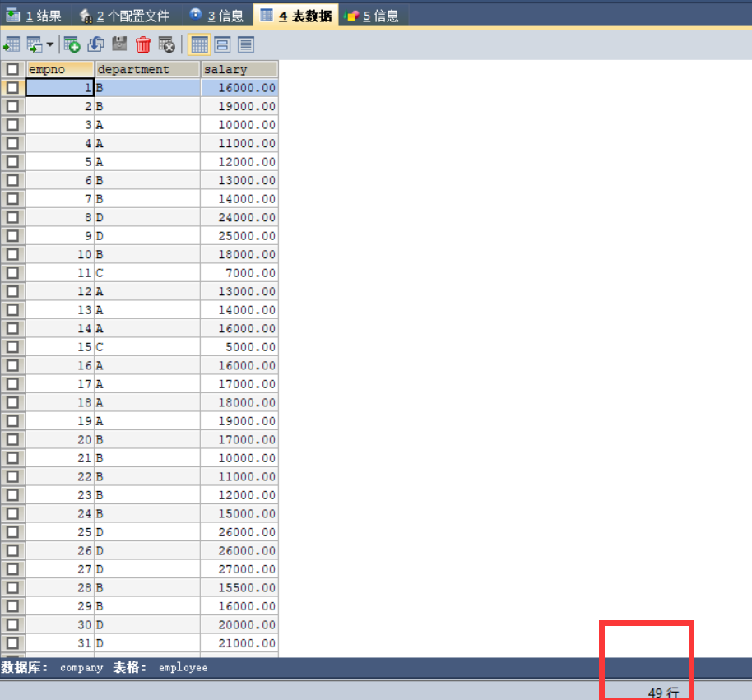The image size is (752, 700).
Task: Check the row checkbox for empno 28
Action: [12, 588]
